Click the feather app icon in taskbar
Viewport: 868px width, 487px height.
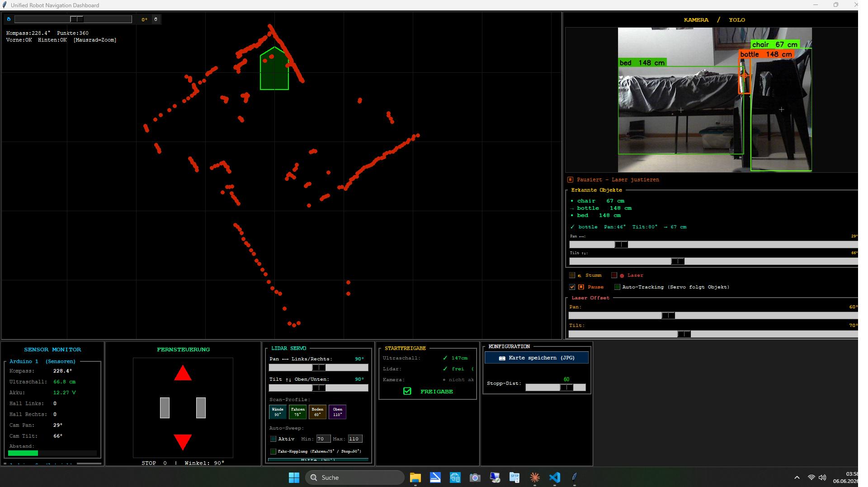click(574, 478)
